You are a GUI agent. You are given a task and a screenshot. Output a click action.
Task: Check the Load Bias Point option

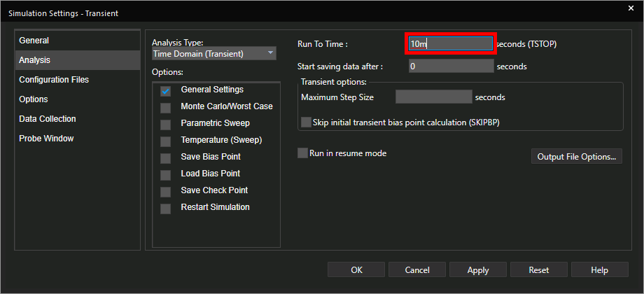[165, 175]
